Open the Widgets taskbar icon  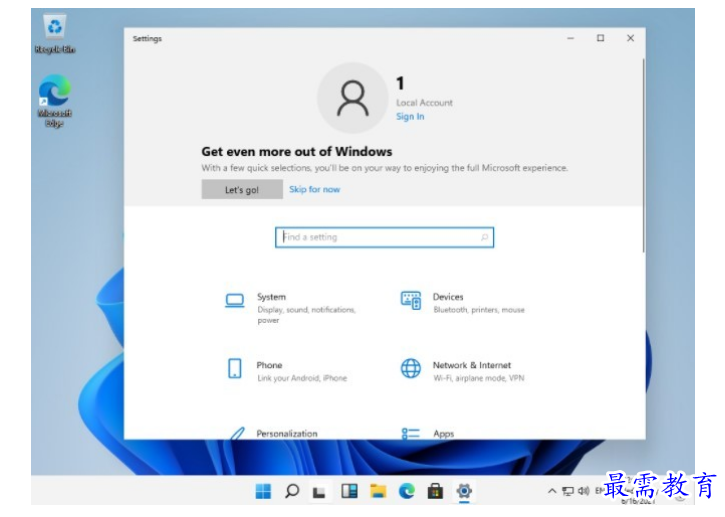click(349, 491)
